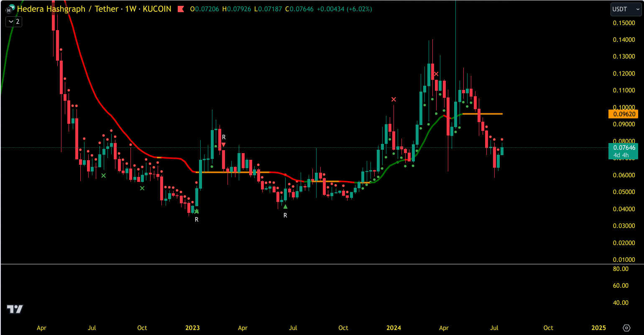Click the R label under July 2023 low

tap(285, 215)
